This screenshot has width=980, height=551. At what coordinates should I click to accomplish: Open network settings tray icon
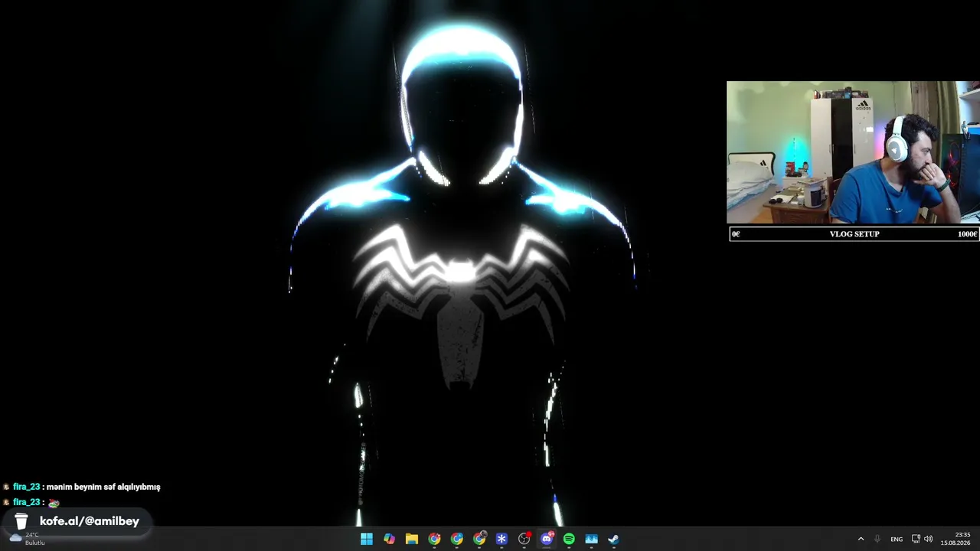(916, 539)
